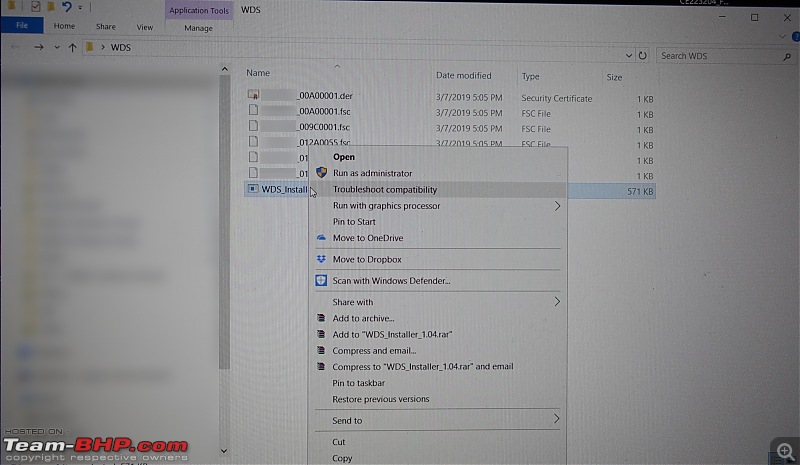Open the quick access toolbar customize dropdown
The width and height of the screenshot is (800, 465).
[80, 7]
